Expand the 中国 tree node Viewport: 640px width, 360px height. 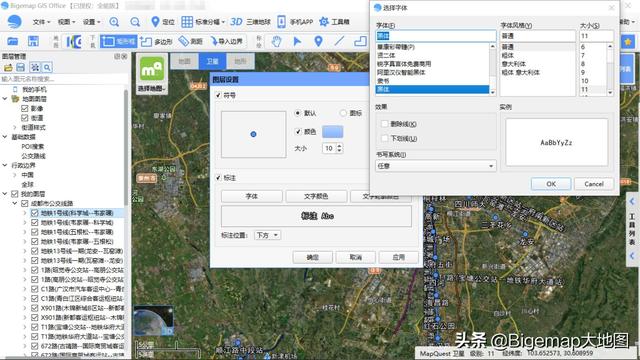click(x=15, y=175)
